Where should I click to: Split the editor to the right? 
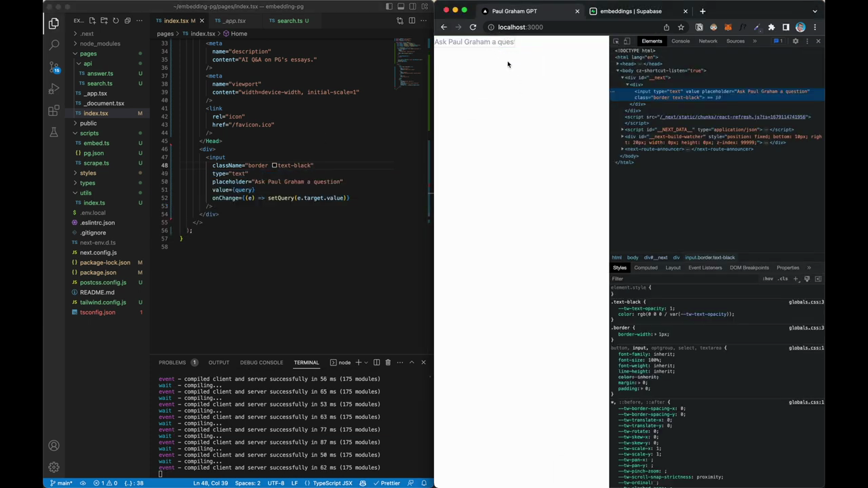[x=412, y=21]
